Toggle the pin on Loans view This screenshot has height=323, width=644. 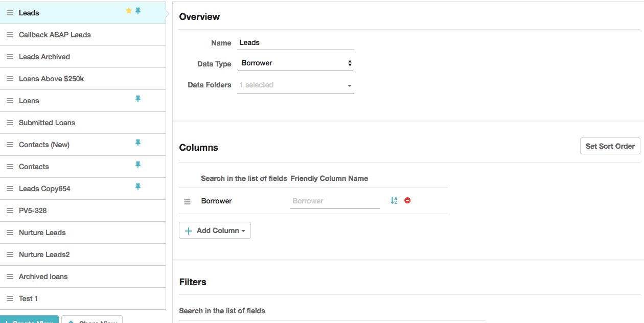(138, 99)
